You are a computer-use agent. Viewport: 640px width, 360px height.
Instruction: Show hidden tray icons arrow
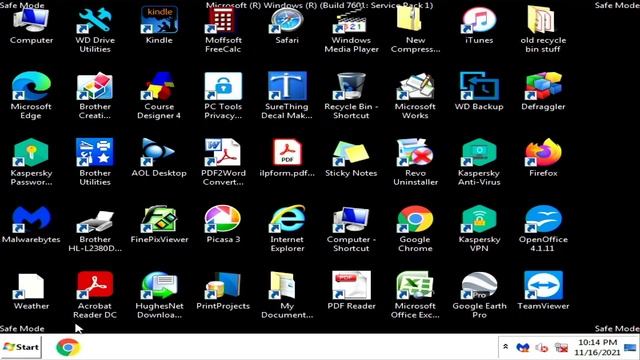click(x=505, y=347)
